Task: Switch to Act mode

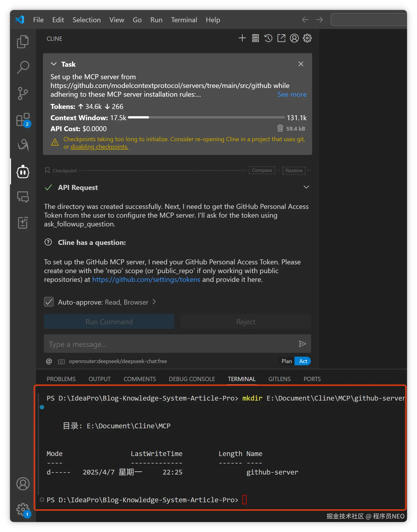Action: [x=303, y=361]
